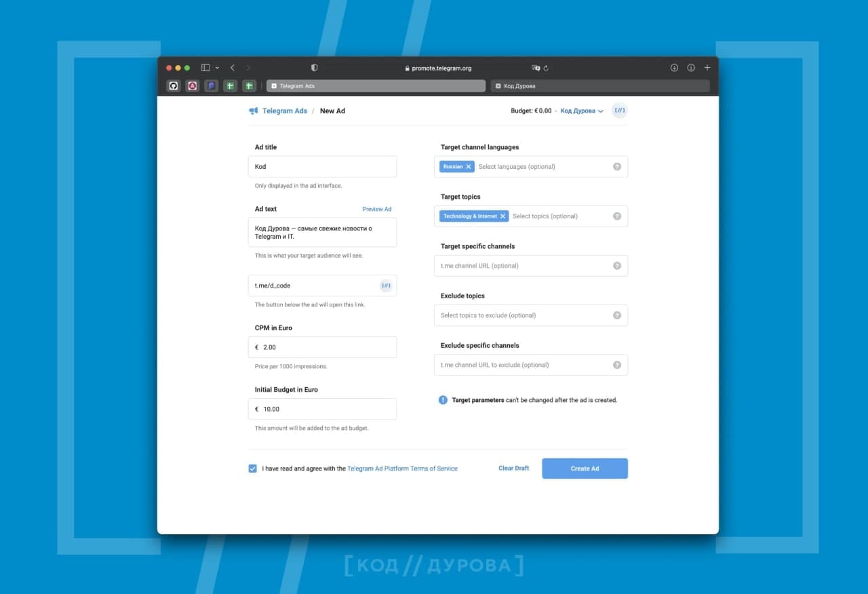This screenshot has width=868, height=594.
Task: Click the "This amount will be added" hint
Action: pos(311,428)
